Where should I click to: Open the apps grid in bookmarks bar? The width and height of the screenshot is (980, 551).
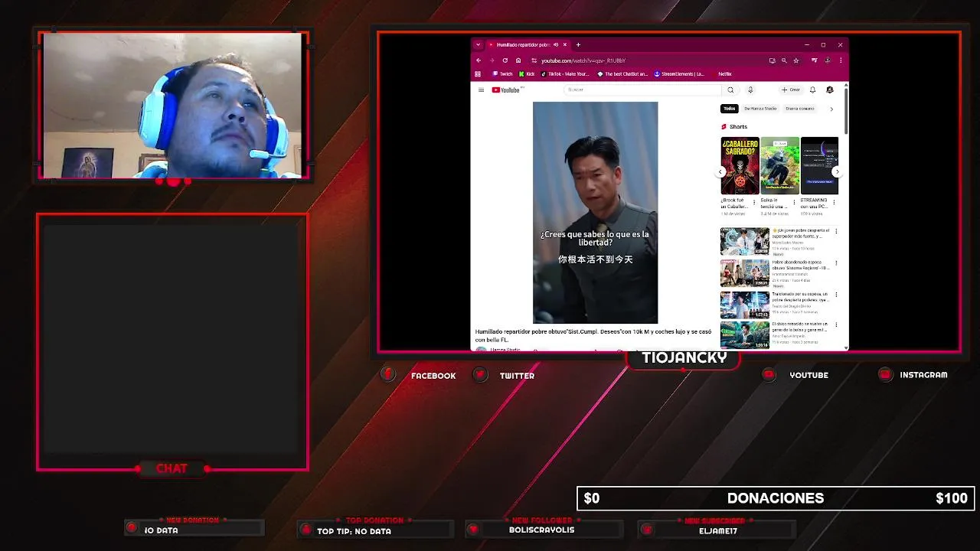coord(478,74)
